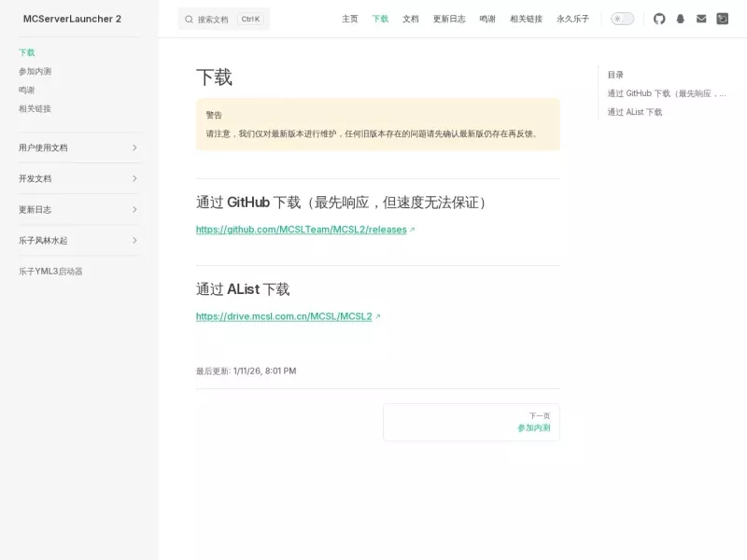747x560 pixels.
Task: Focus the 搜索文档 search box
Action: pyautogui.click(x=223, y=19)
